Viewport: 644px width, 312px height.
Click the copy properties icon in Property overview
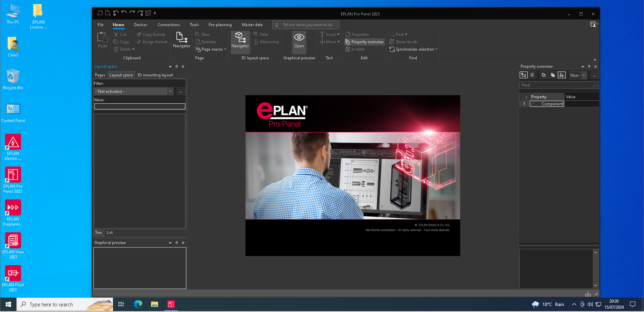tap(544, 75)
